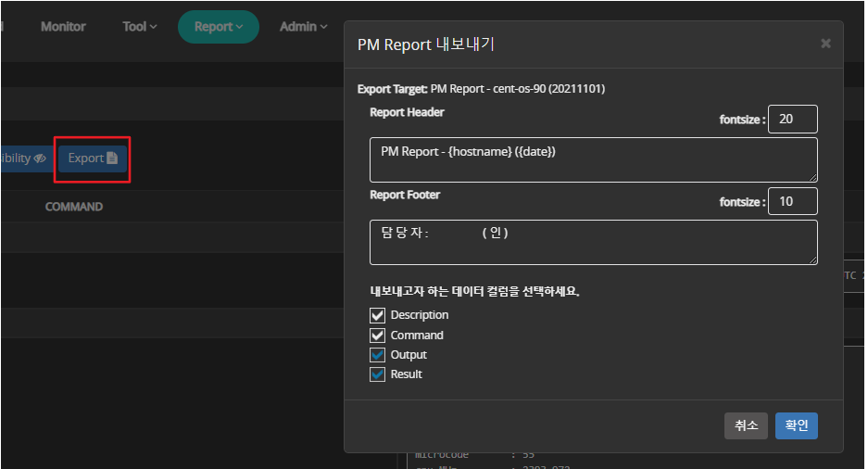This screenshot has width=868, height=469.
Task: Uncheck the Description column checkbox
Action: click(378, 315)
